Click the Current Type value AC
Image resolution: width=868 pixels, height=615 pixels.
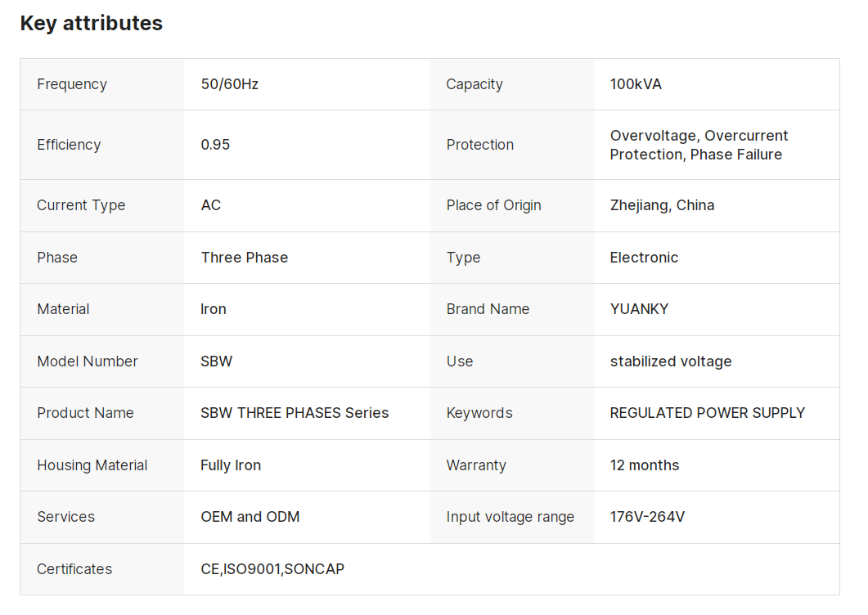211,205
